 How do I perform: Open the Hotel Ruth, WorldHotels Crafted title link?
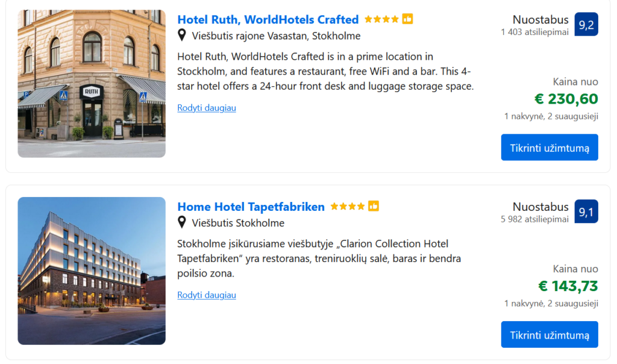coord(268,19)
